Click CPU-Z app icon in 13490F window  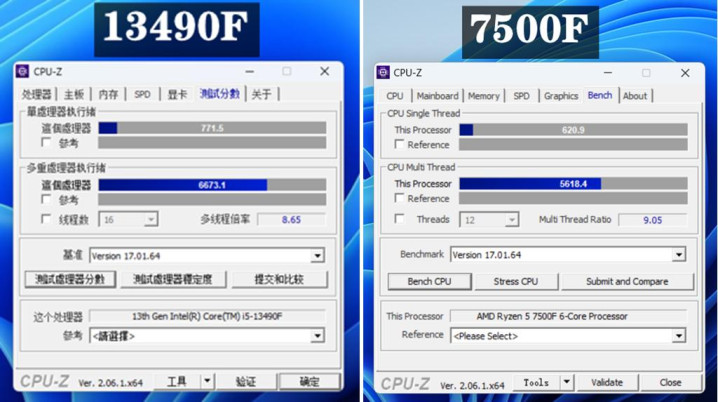(x=22, y=71)
